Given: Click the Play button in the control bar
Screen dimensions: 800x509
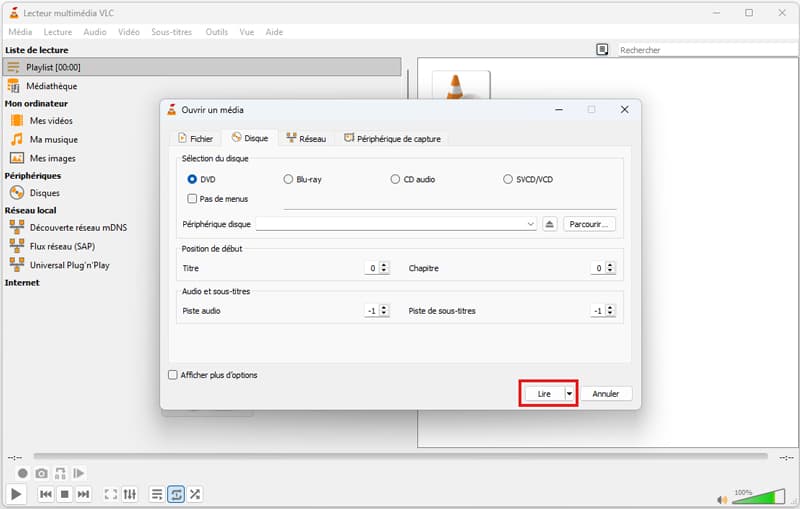Looking at the screenshot, I should point(16,494).
